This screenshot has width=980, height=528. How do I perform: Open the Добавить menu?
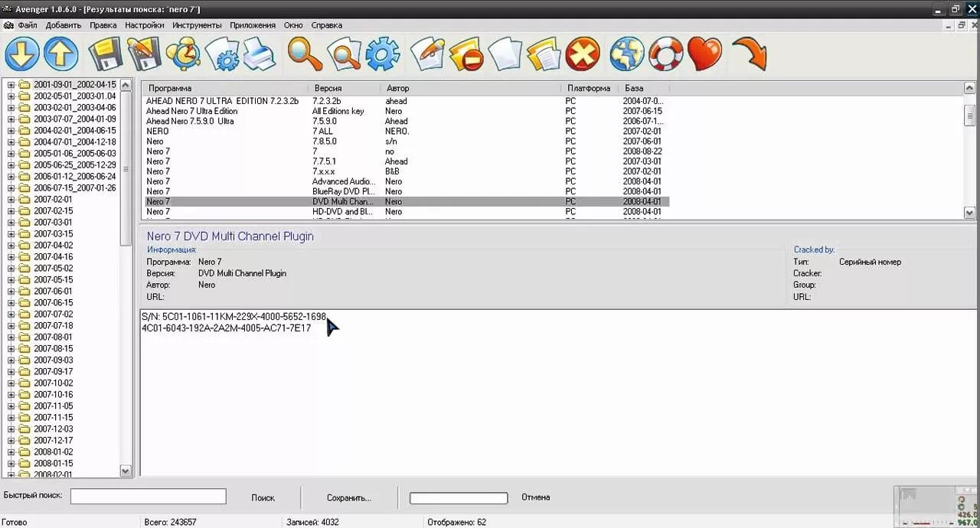coord(64,25)
